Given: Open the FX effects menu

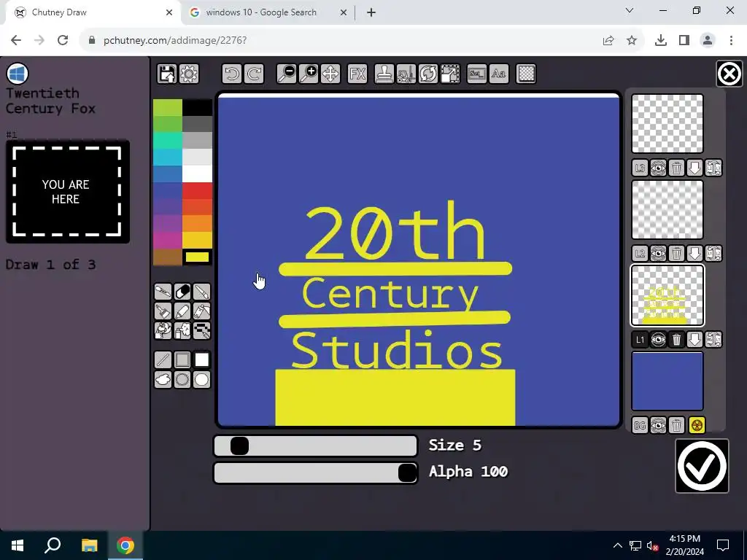Looking at the screenshot, I should 357,74.
